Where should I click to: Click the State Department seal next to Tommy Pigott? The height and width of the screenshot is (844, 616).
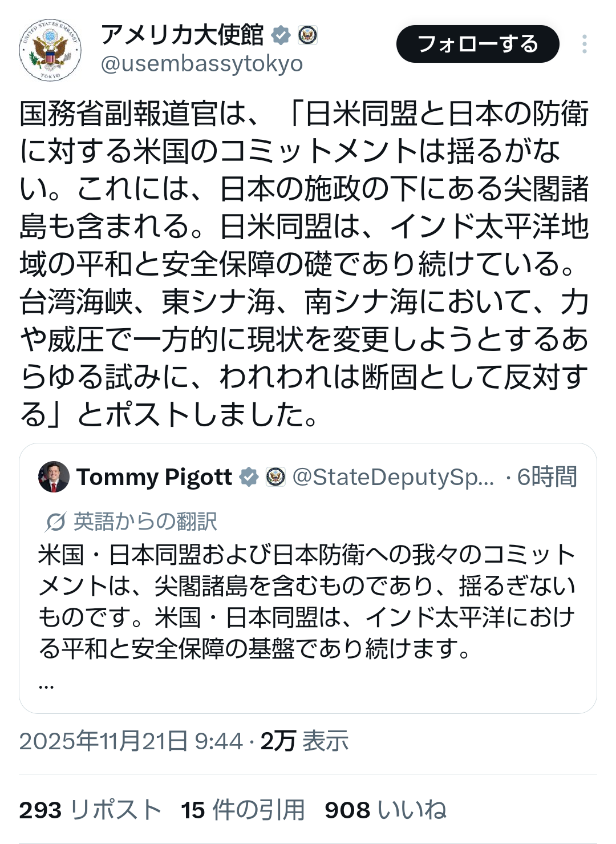(x=276, y=477)
